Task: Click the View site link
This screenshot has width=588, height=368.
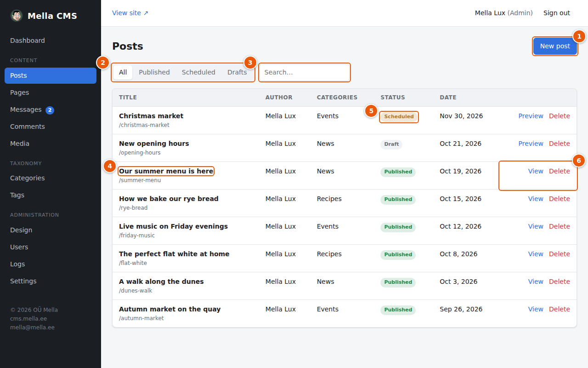Action: click(x=130, y=13)
